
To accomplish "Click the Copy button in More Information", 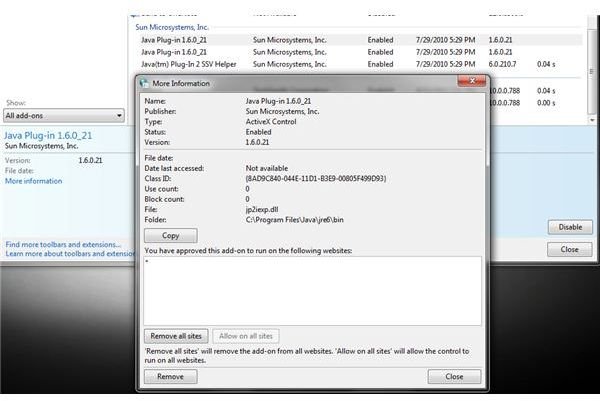I will click(171, 235).
